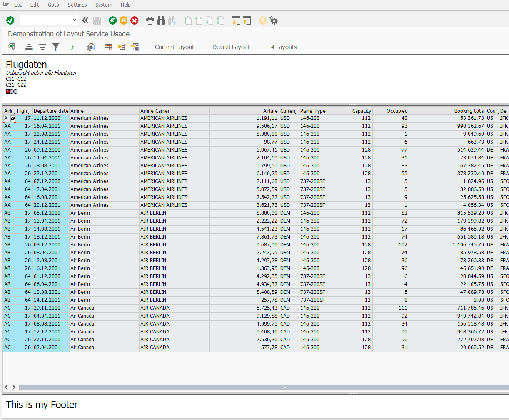Select the Departure date column header

(51, 111)
